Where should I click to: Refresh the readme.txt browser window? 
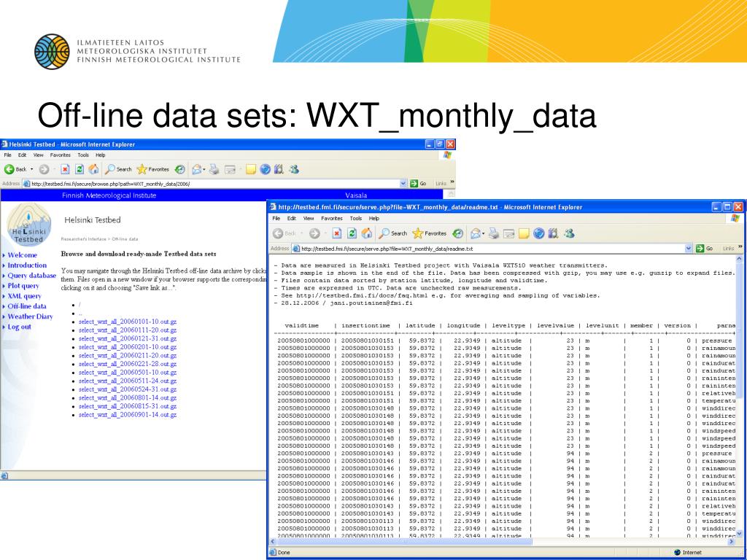click(352, 233)
